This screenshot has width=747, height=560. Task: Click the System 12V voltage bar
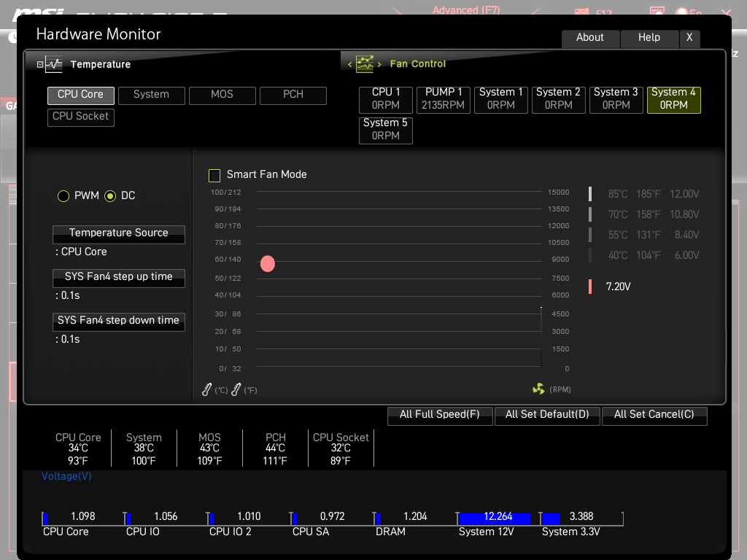(x=495, y=518)
